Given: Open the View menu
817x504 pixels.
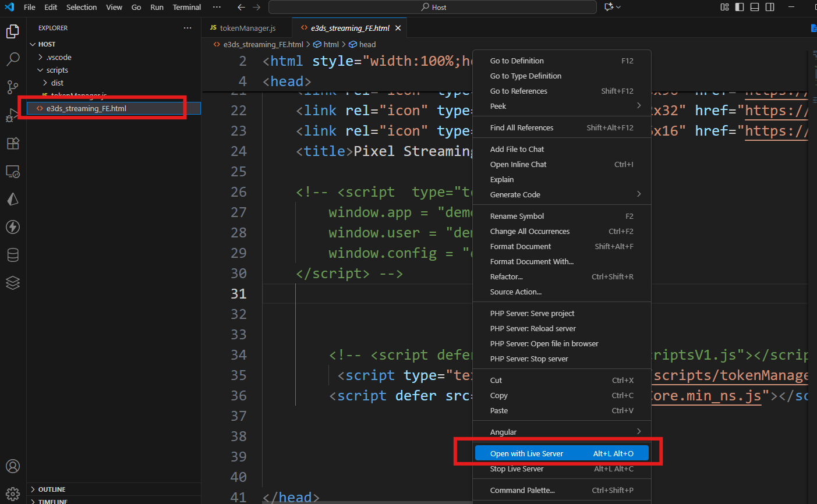Looking at the screenshot, I should tap(114, 7).
